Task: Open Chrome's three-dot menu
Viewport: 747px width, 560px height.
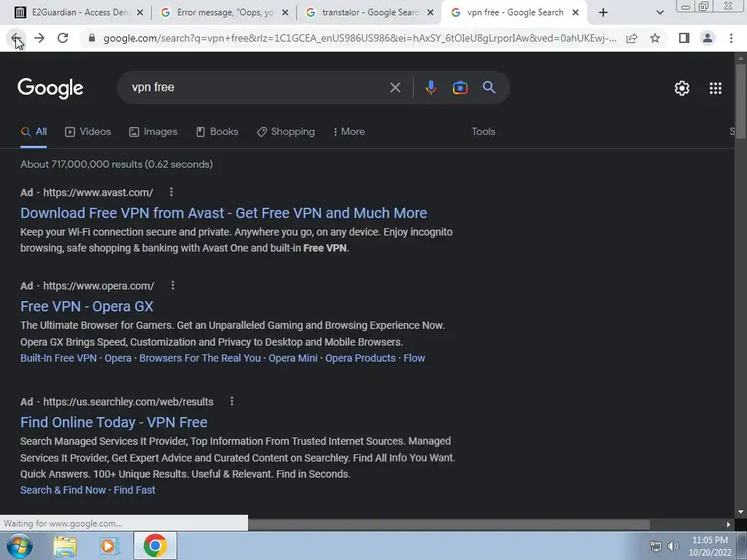Action: tap(731, 38)
